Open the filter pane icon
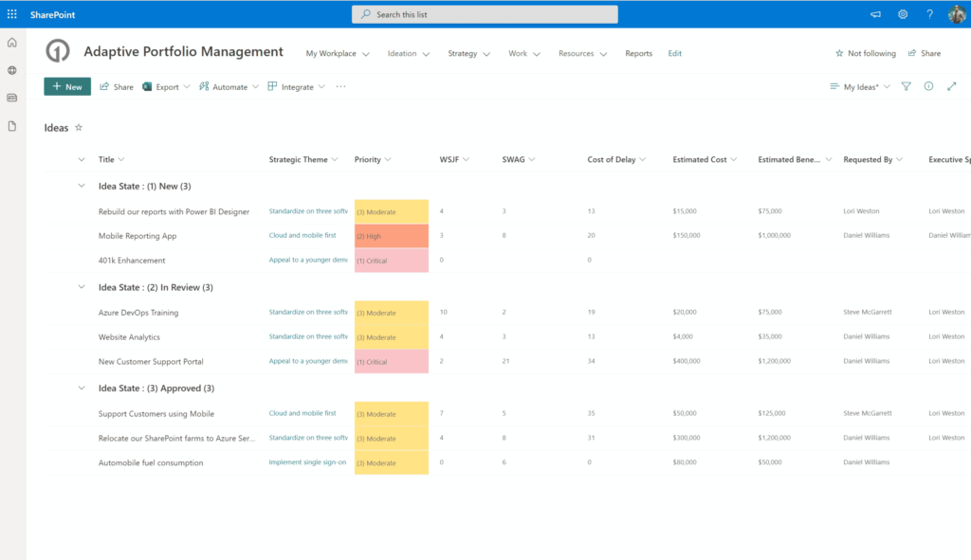The image size is (971, 560). pos(904,86)
